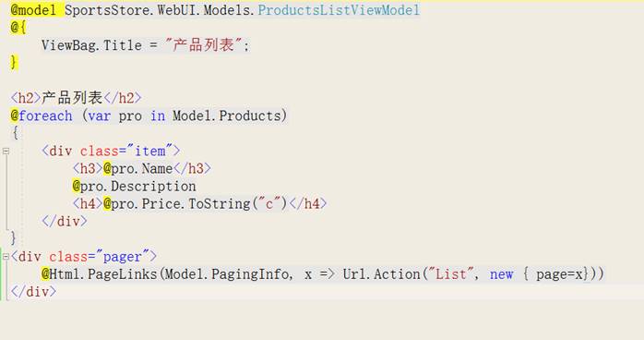Place cursor on ViewBag.Title assignment
Image resolution: width=644 pixels, height=340 pixels.
145,45
